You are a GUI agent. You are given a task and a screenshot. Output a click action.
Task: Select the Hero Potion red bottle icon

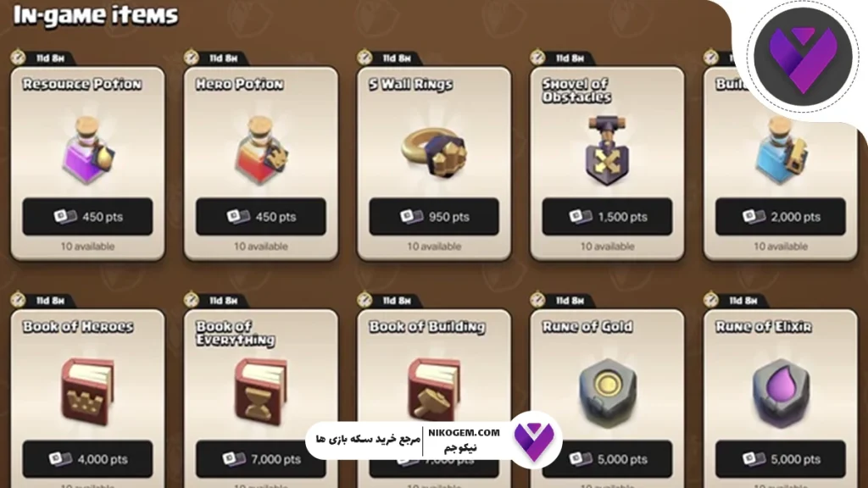coord(261,150)
